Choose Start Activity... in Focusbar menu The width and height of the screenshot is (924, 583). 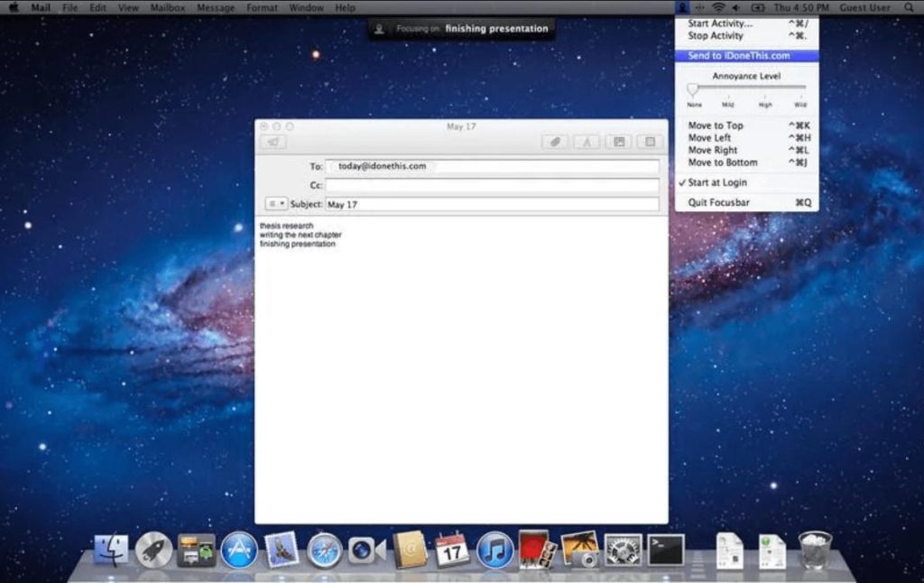(x=746, y=23)
